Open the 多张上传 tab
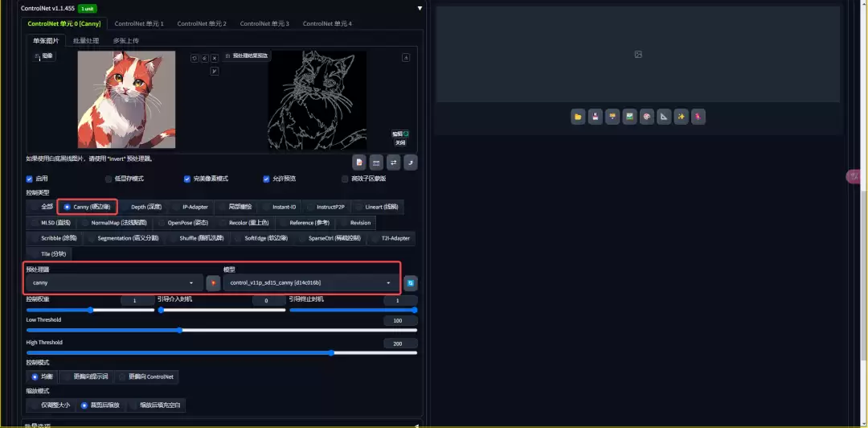 click(x=126, y=40)
